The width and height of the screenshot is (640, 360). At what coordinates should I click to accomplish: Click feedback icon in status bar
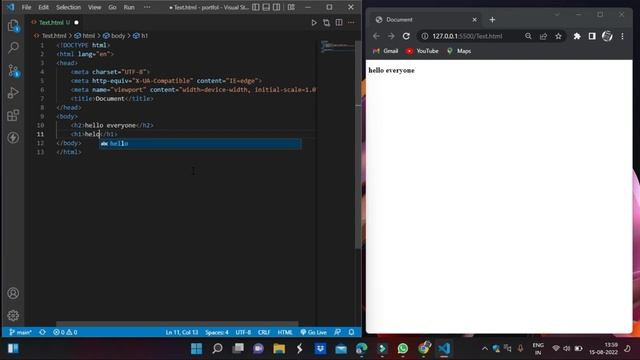point(338,332)
